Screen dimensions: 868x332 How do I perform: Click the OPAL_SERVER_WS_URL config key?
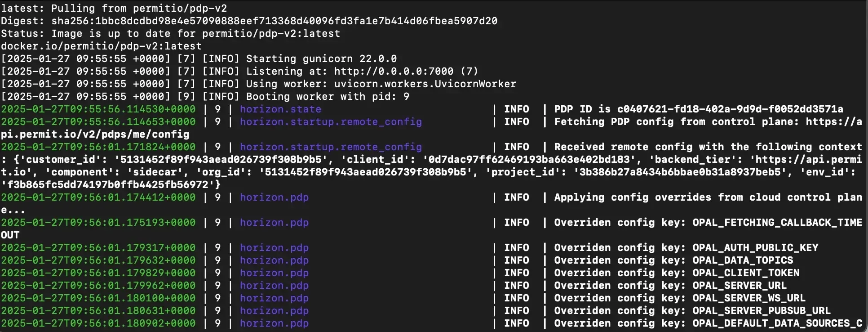[x=748, y=298]
